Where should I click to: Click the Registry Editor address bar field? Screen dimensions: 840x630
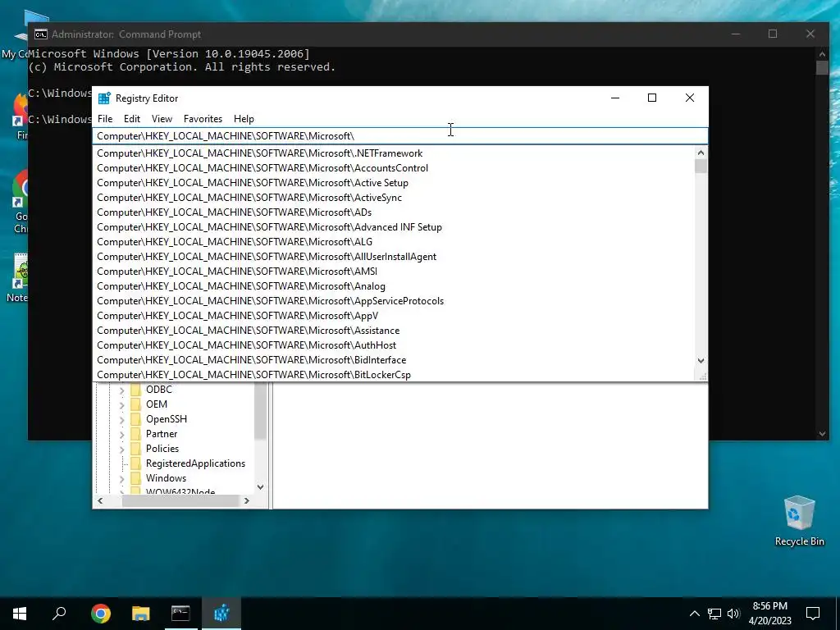400,136
